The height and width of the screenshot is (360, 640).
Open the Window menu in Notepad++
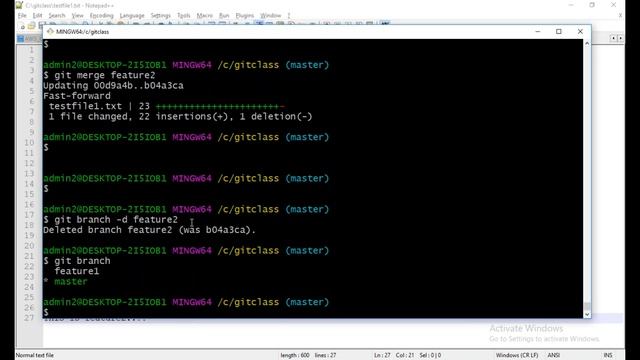click(x=271, y=16)
